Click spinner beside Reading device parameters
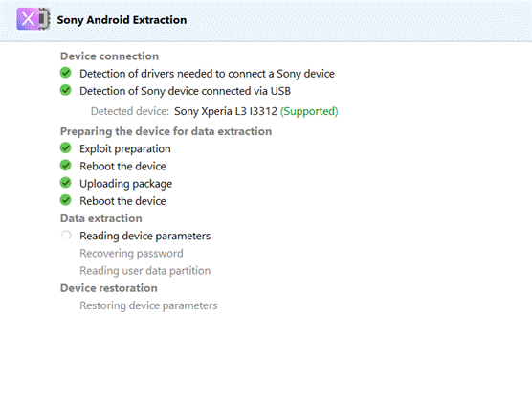Viewport: 532px width, 406px height. click(x=65, y=235)
